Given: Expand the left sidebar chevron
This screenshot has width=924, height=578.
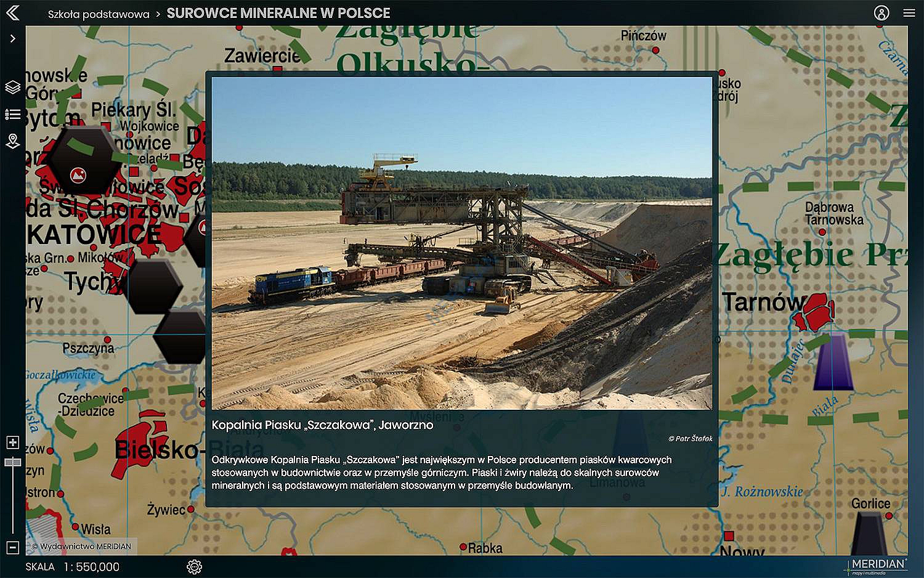Looking at the screenshot, I should click(x=12, y=39).
